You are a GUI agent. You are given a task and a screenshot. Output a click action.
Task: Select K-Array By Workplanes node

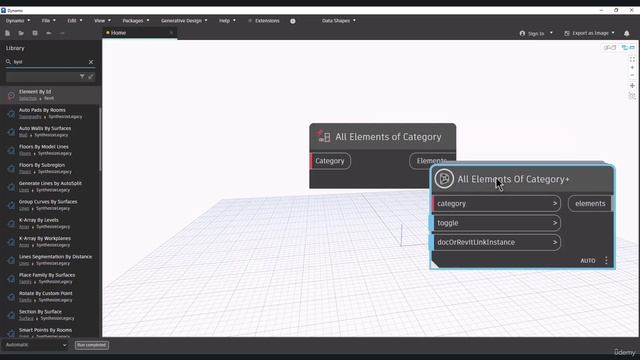coord(50,242)
